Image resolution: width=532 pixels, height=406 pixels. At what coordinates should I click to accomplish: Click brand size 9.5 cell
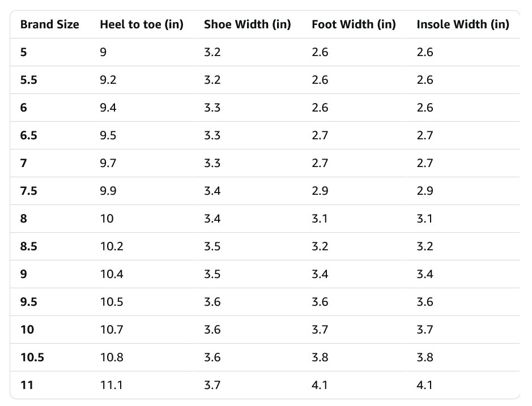(28, 302)
